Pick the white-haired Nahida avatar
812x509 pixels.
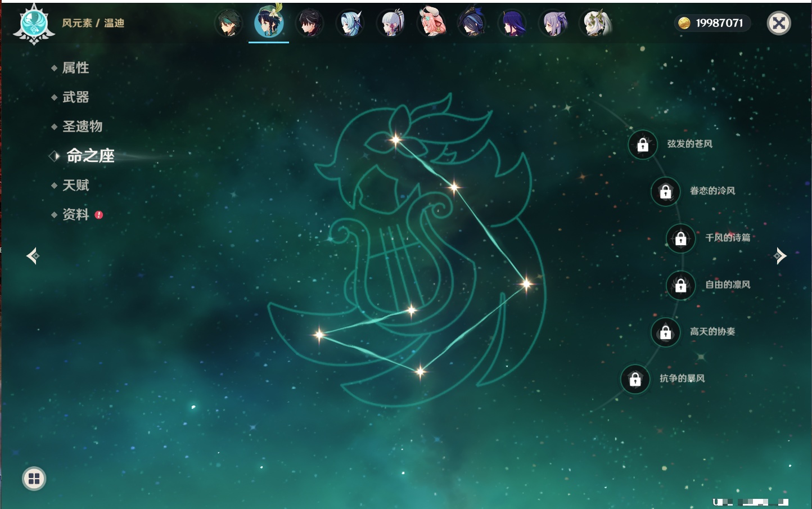click(595, 24)
